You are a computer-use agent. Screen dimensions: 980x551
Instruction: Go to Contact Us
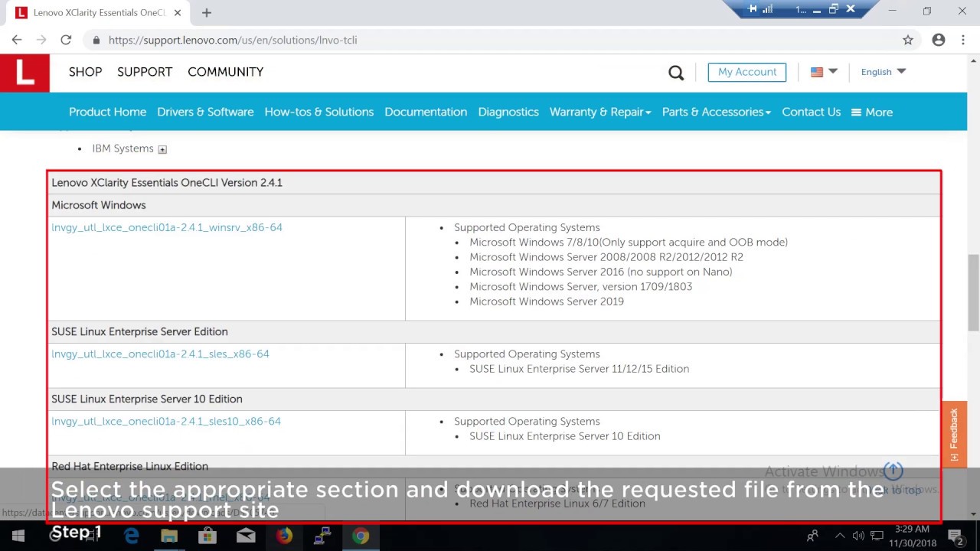coord(811,112)
